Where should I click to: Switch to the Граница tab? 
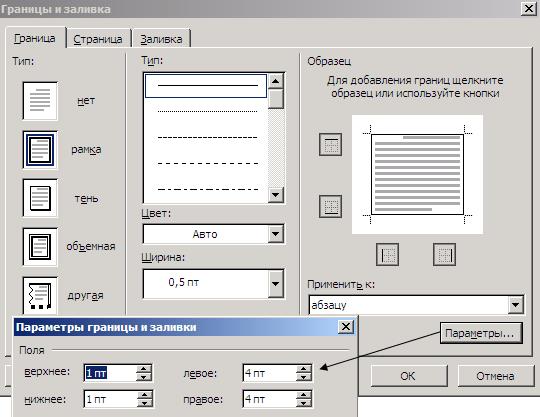click(35, 38)
